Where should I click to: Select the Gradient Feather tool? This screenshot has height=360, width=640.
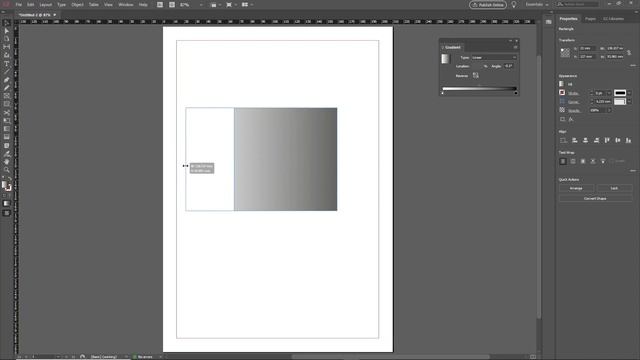tap(7, 137)
